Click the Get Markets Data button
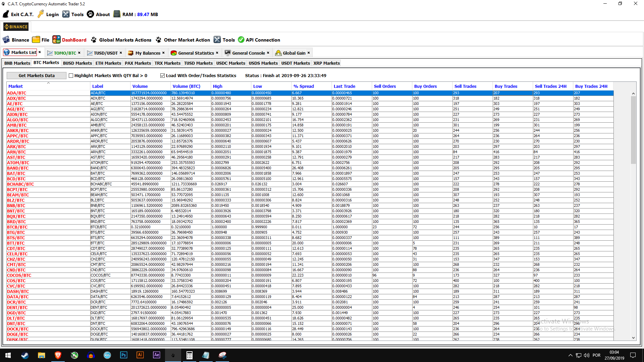644x362 pixels. 37,76
